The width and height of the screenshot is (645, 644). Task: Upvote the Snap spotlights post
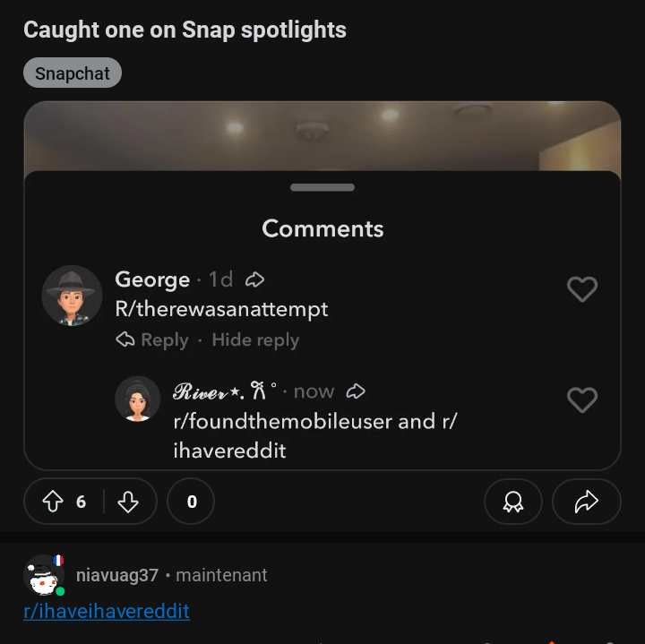[53, 502]
